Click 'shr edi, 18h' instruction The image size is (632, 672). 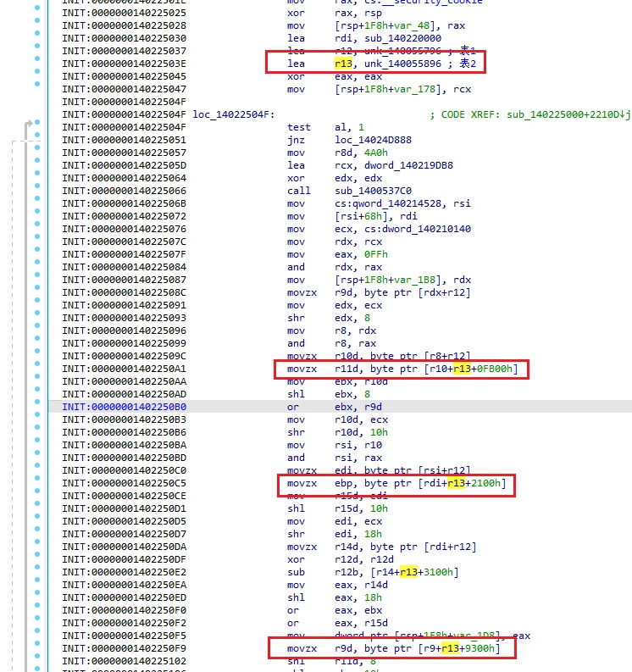pos(335,534)
